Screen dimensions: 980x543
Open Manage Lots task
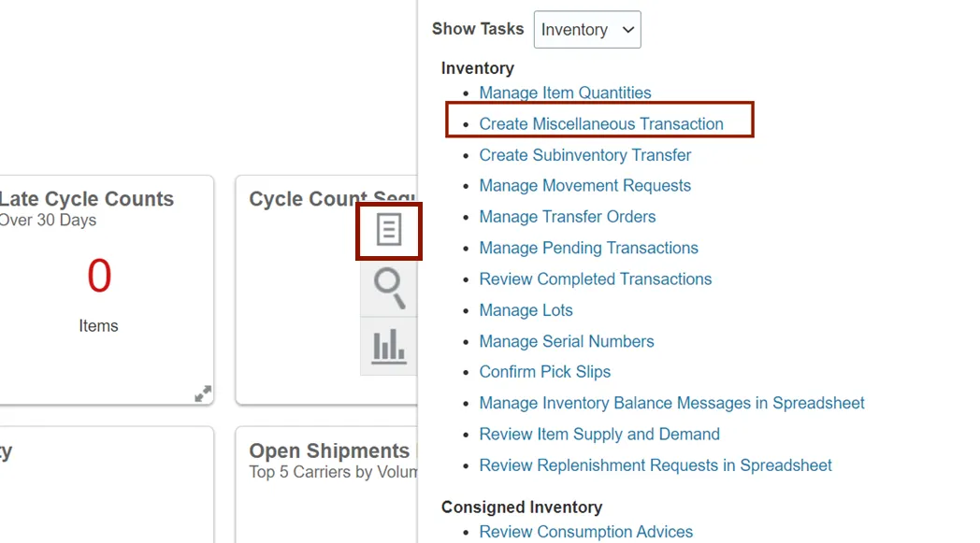(526, 310)
